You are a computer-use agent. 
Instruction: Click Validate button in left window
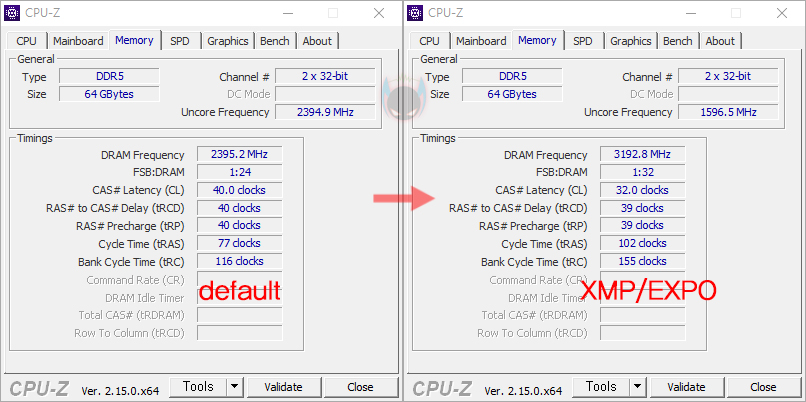tap(284, 387)
